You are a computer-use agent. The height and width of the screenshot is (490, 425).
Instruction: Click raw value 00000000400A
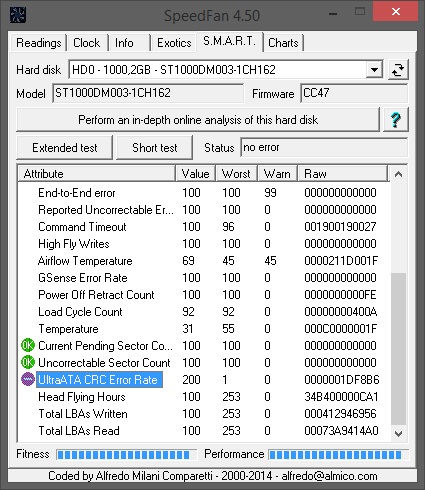click(x=341, y=312)
